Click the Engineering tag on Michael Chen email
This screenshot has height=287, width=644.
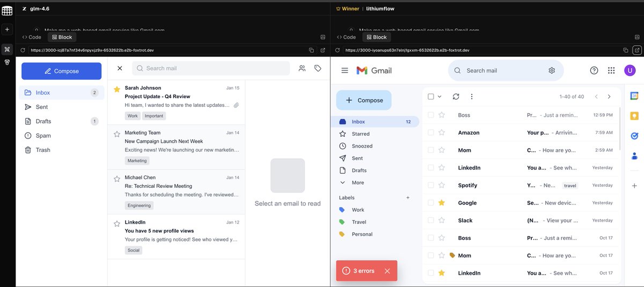coord(139,205)
